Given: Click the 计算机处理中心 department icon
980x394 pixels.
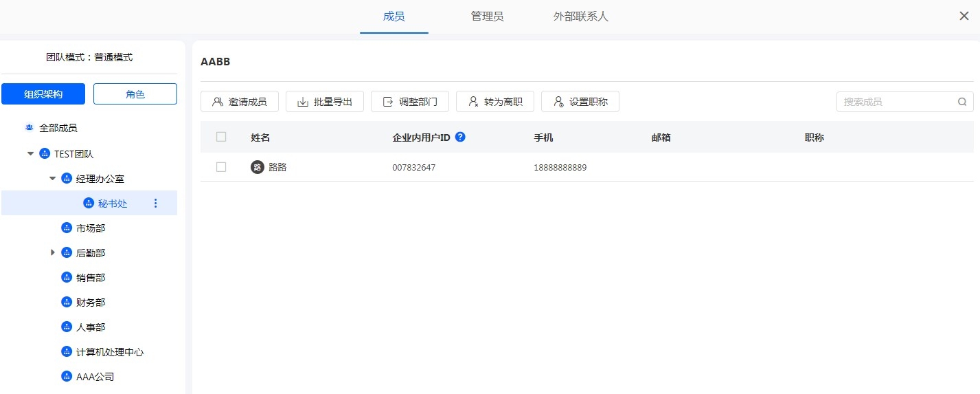Looking at the screenshot, I should click(67, 352).
